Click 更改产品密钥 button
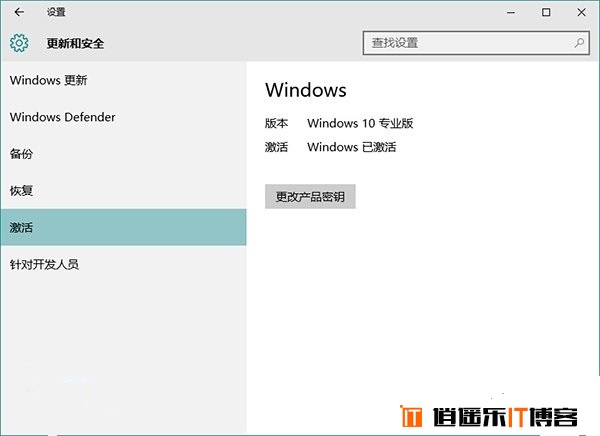 click(310, 196)
